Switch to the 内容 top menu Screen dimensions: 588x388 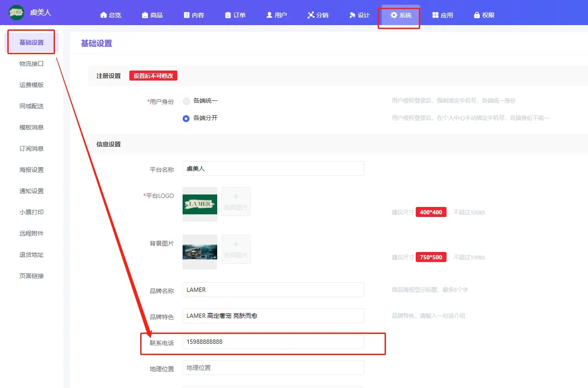coord(193,15)
